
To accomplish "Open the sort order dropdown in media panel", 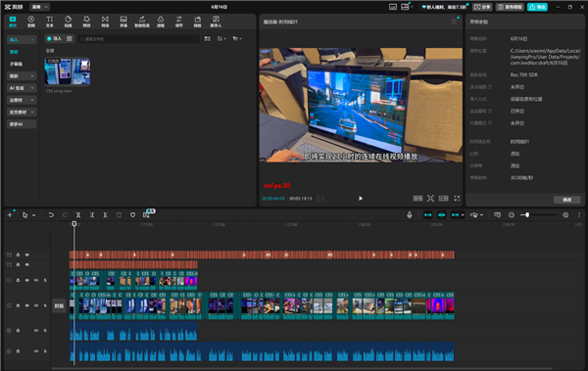I will coord(221,38).
